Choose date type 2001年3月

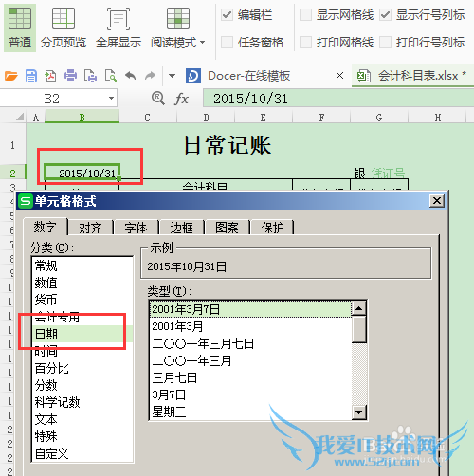pyautogui.click(x=250, y=326)
